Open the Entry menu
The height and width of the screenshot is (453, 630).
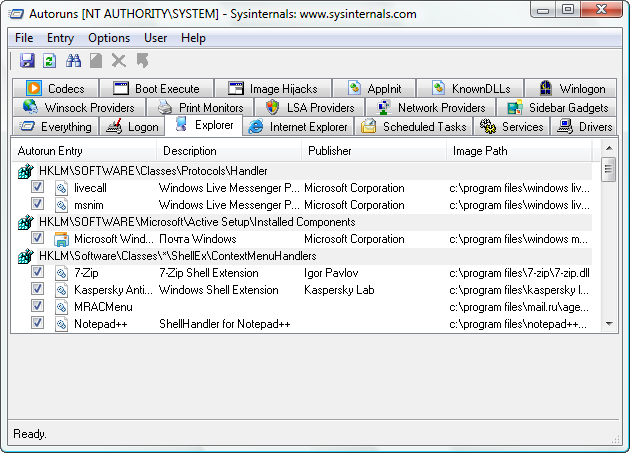tap(60, 38)
